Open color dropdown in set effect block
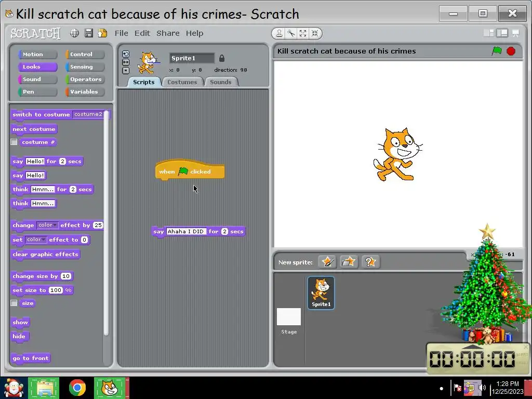This screenshot has height=399, width=532. (36, 240)
